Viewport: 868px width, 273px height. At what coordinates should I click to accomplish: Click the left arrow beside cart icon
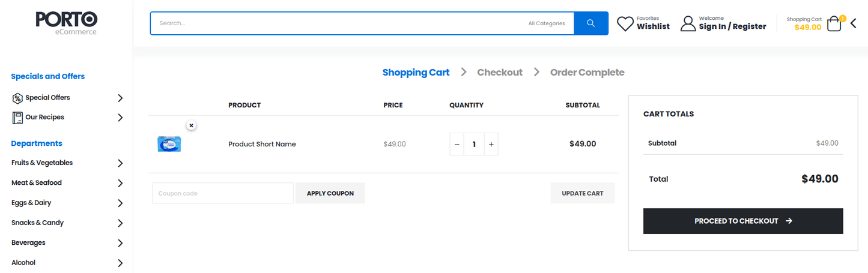853,23
